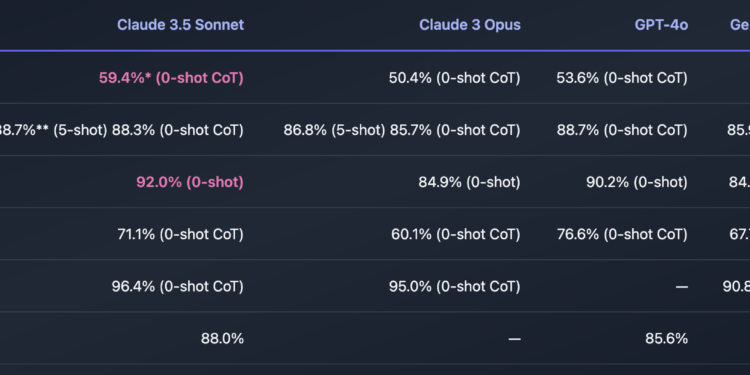This screenshot has width=750, height=375.
Task: Click the partially visible Gemini column header
Action: click(x=740, y=25)
